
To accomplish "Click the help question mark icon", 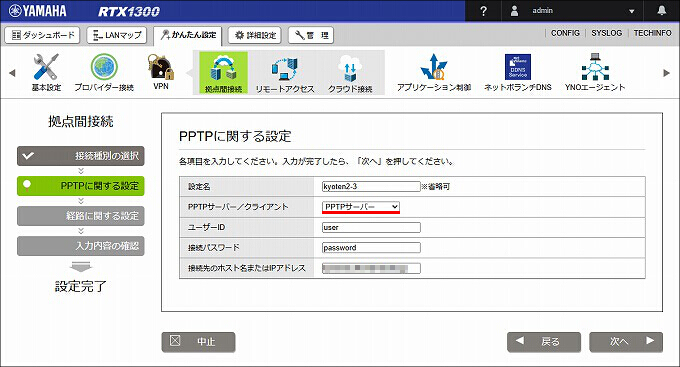I will pos(484,11).
